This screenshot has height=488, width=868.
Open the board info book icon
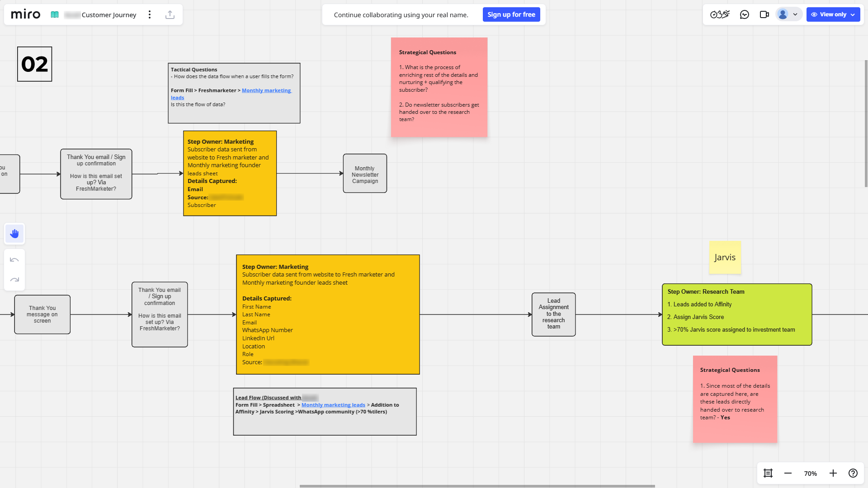point(55,14)
